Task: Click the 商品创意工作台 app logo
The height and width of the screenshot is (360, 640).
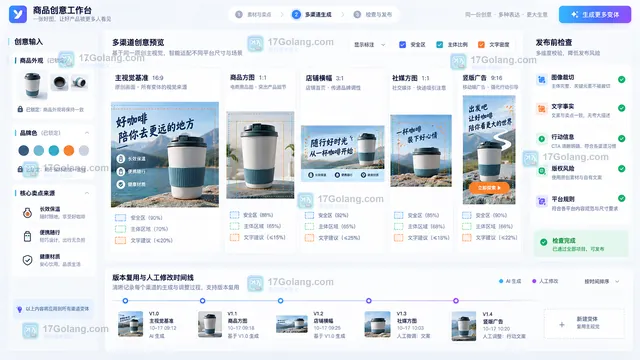Action: coord(18,14)
